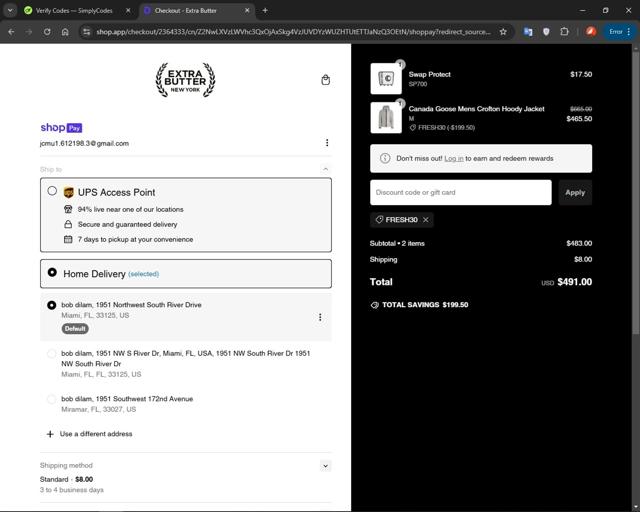Click the browser back arrow
Viewport: 640px width, 512px height.
pyautogui.click(x=11, y=31)
